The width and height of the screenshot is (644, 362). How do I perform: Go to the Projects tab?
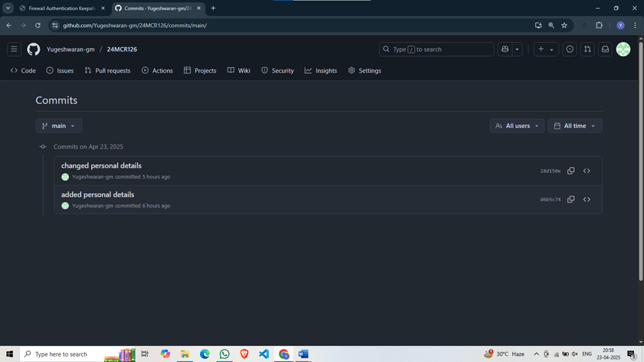tap(200, 71)
